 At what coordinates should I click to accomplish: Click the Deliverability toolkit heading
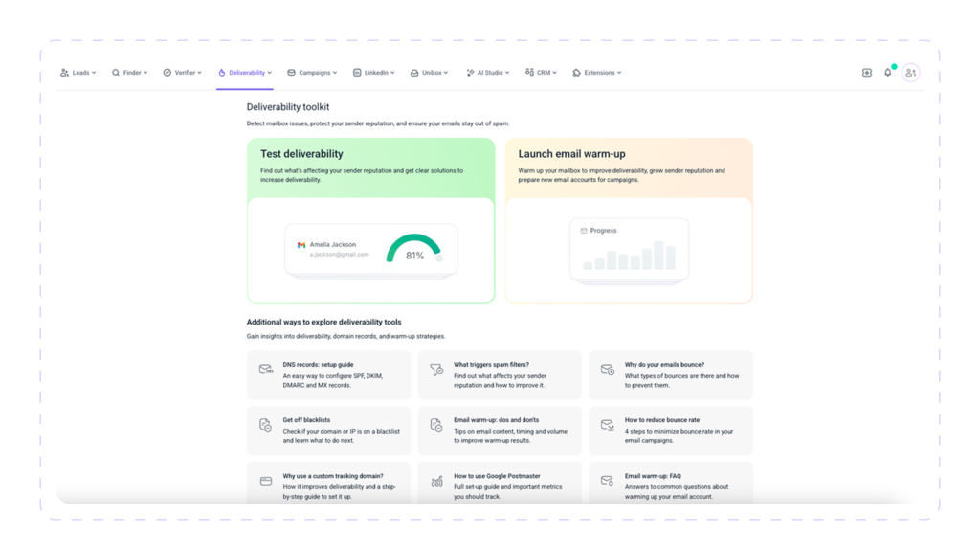point(288,107)
